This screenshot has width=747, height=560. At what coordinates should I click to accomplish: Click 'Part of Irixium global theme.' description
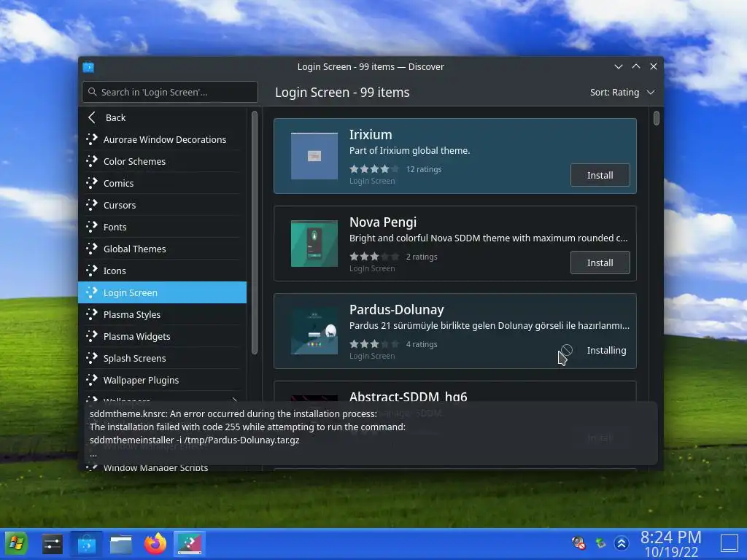410,150
